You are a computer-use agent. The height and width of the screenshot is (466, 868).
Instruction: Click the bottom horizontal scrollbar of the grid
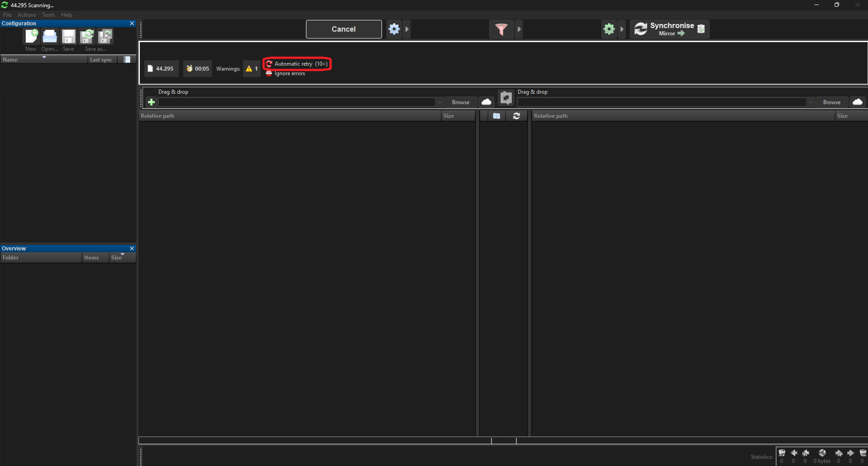pyautogui.click(x=503, y=441)
